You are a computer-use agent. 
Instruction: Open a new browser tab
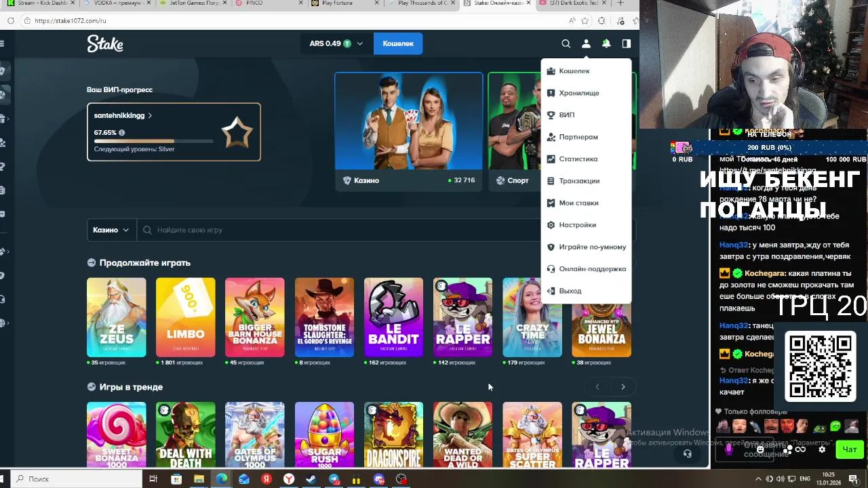620,3
